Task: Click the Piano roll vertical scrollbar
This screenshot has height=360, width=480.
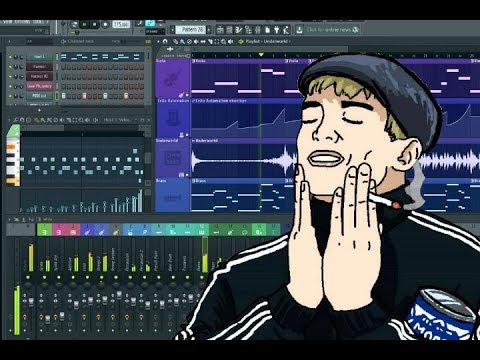Action: coord(148,157)
